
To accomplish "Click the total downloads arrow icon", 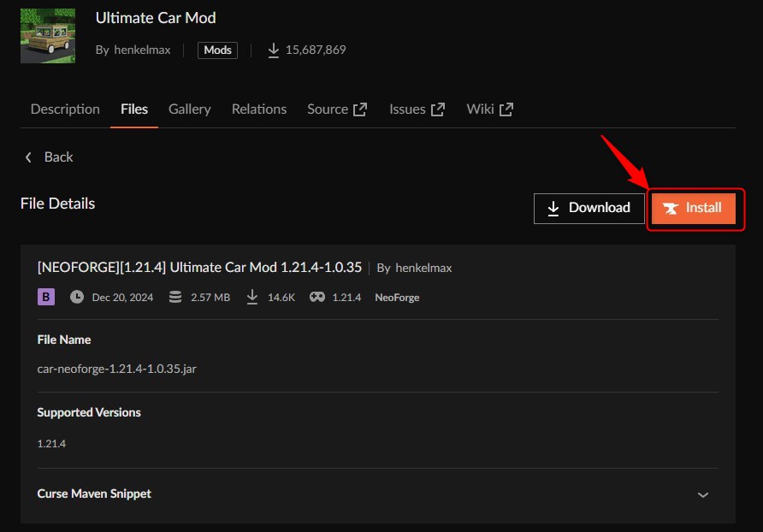I will click(274, 50).
